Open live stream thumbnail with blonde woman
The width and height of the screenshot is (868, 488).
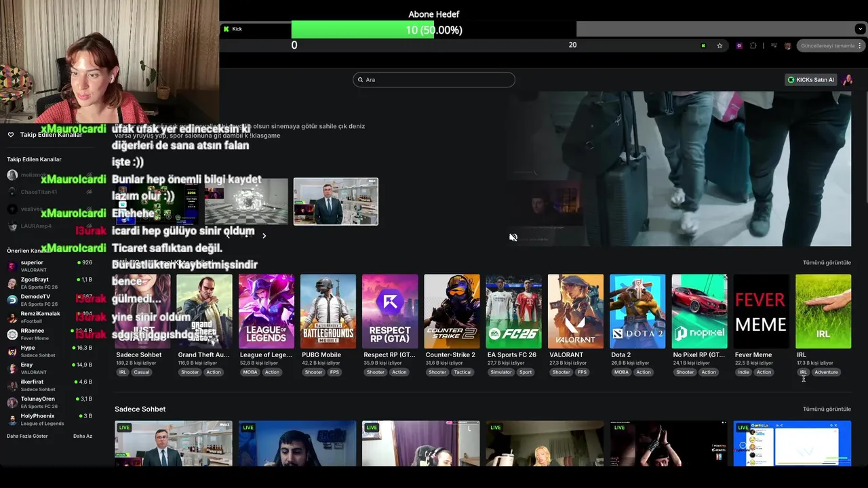(x=544, y=444)
